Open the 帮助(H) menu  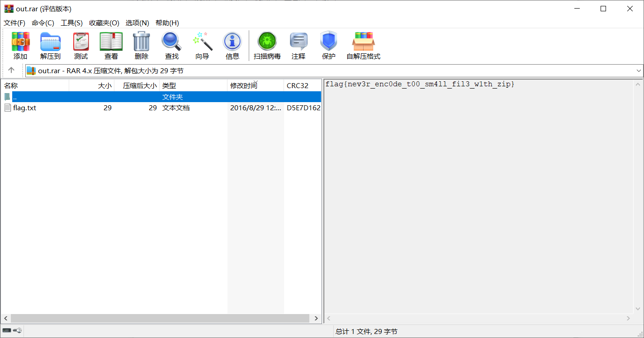(x=167, y=23)
